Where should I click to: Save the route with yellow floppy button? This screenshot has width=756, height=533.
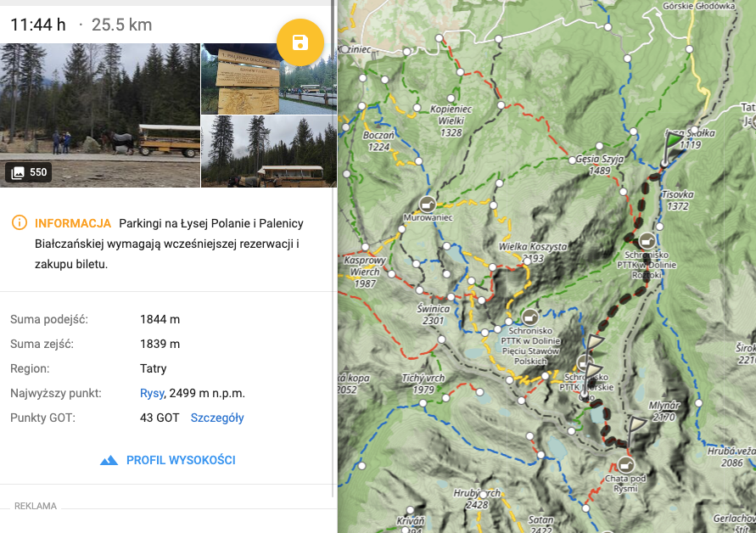point(300,42)
